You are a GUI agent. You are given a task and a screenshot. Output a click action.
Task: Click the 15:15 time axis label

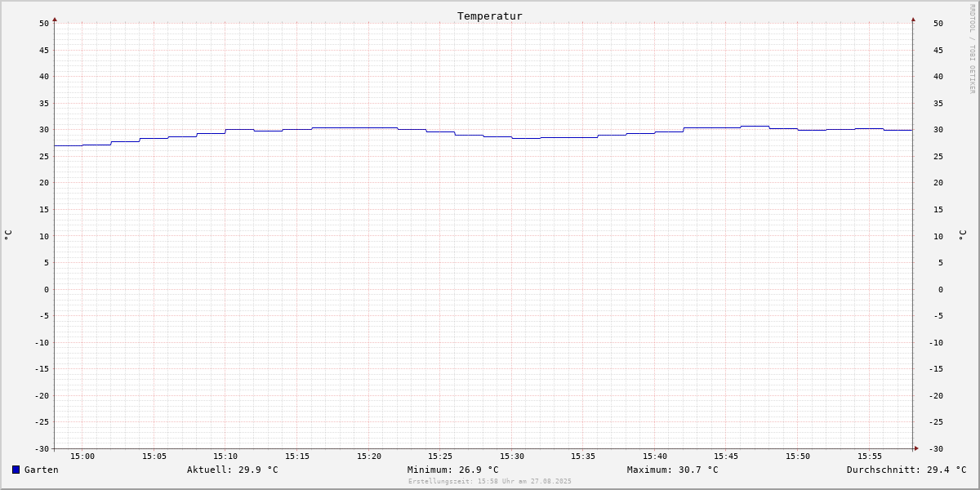tap(297, 457)
